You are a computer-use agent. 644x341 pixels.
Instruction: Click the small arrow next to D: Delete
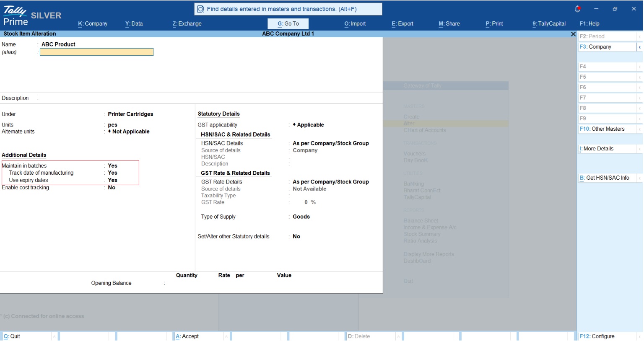[x=398, y=336]
